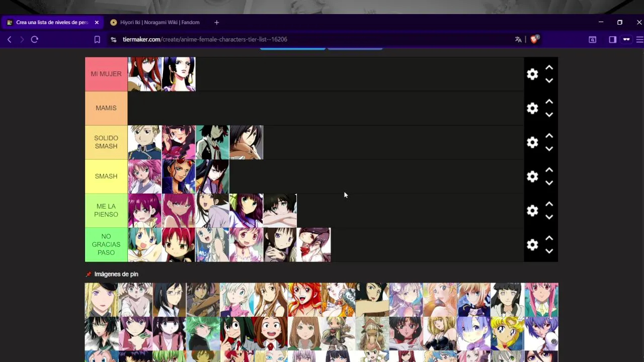Viewport: 644px width, 362px height.
Task: Move NO GRACIAS PASO row up
Action: point(549,238)
